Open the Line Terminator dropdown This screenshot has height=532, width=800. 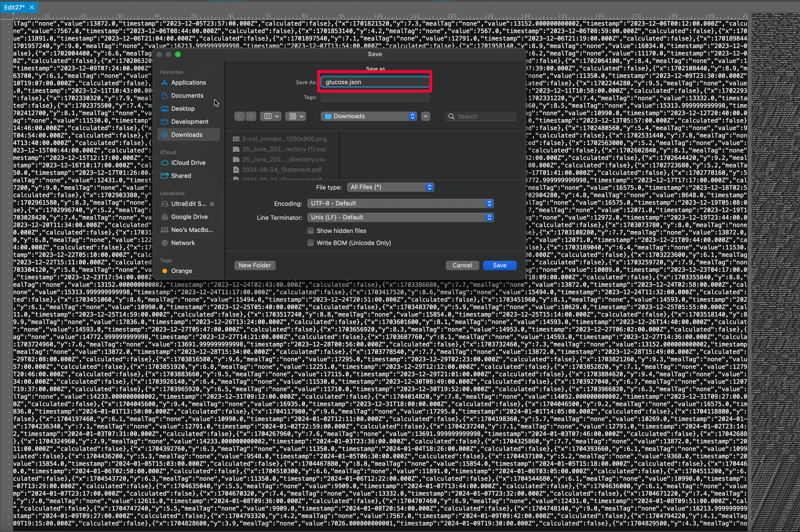(400, 218)
